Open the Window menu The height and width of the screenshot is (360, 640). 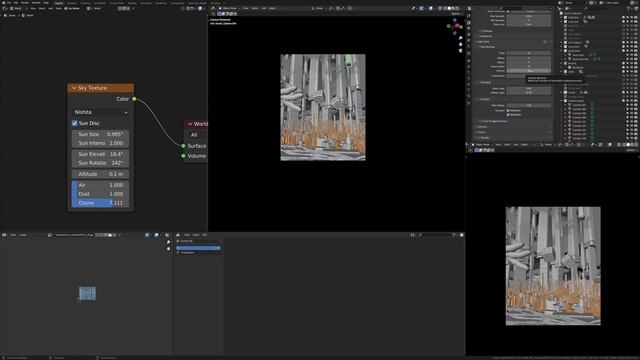click(x=36, y=3)
